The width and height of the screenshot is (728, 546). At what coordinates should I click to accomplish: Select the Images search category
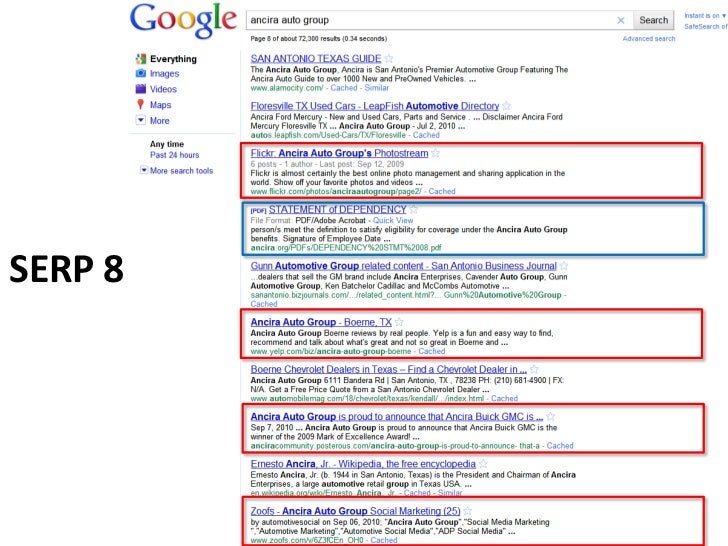(x=164, y=73)
